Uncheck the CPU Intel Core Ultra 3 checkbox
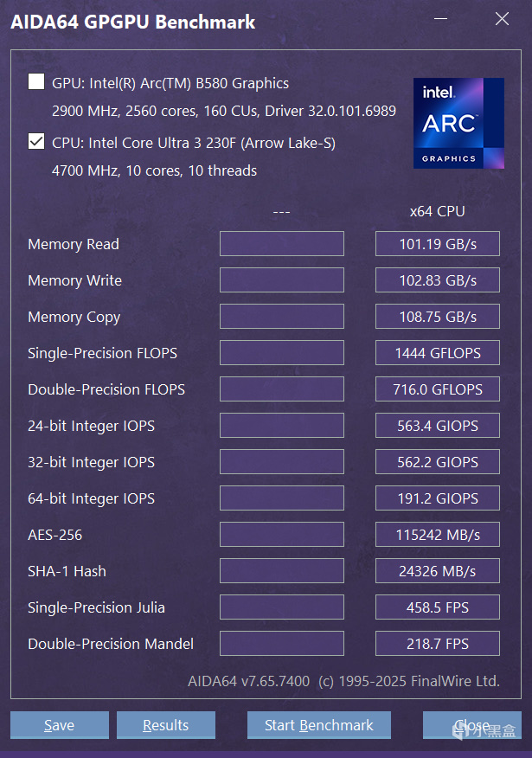 click(36, 141)
